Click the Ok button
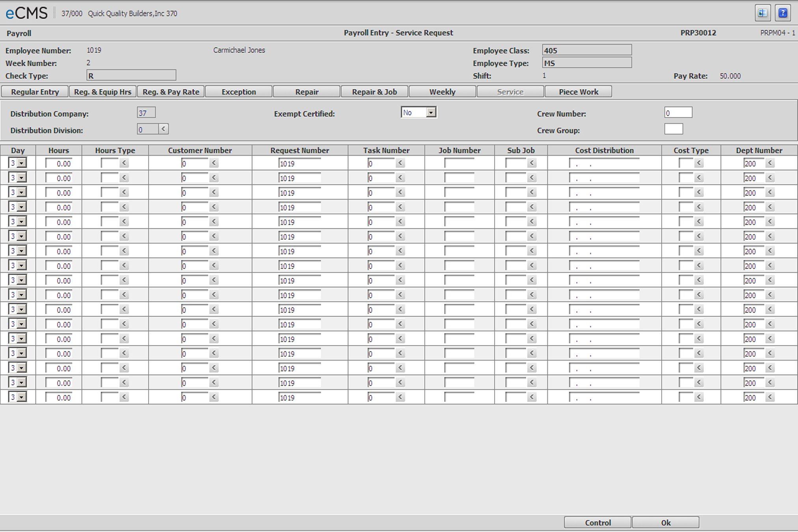The height and width of the screenshot is (532, 798). (666, 523)
